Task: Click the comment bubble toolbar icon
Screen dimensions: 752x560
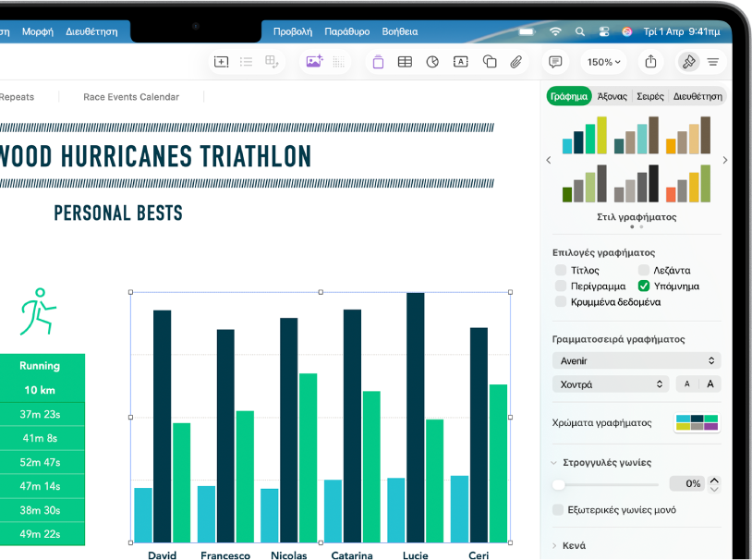Action: [x=555, y=62]
